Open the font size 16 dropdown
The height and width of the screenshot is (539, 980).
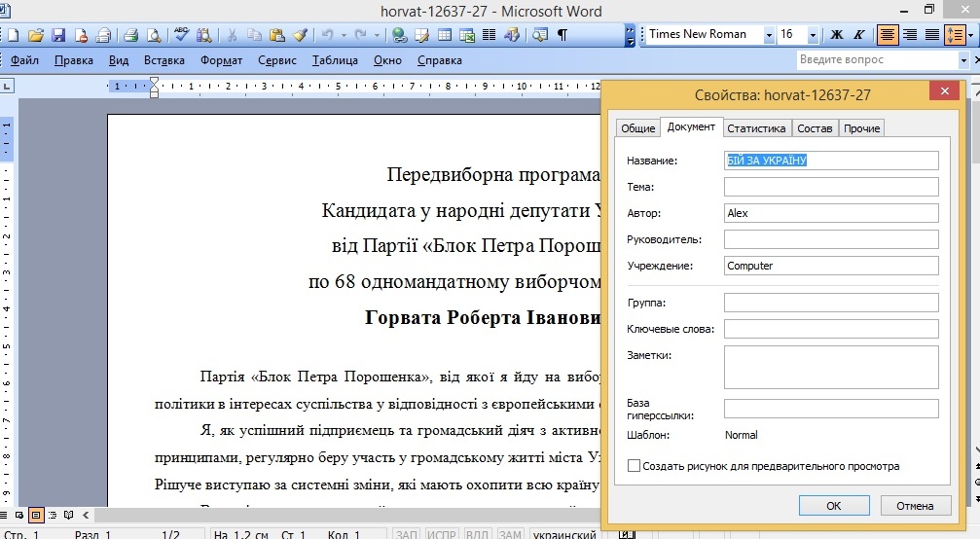point(814,35)
